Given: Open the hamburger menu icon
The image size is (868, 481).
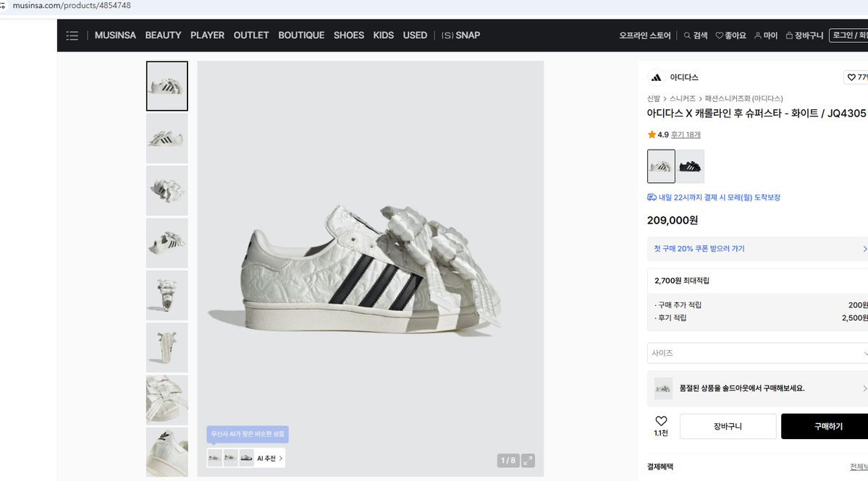Looking at the screenshot, I should point(72,35).
